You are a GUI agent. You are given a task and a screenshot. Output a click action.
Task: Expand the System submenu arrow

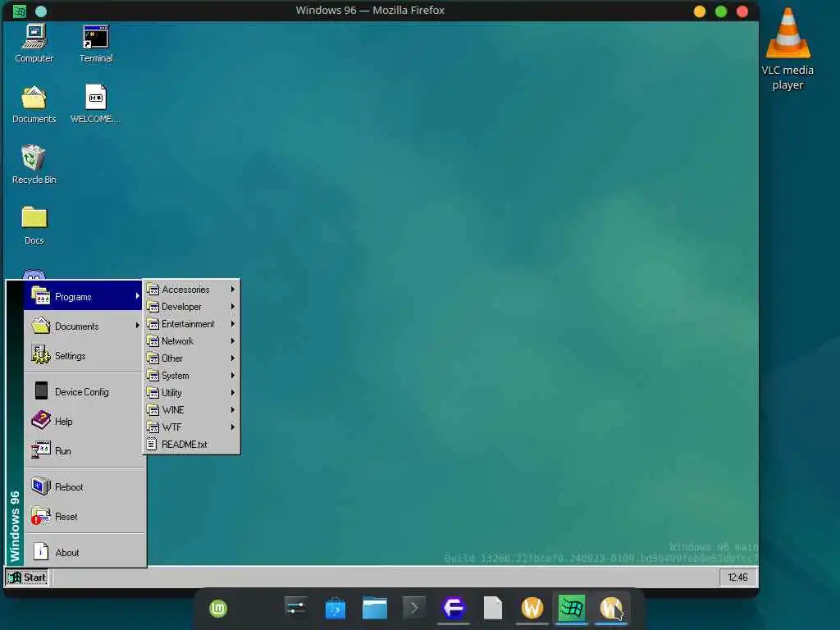pyautogui.click(x=232, y=376)
